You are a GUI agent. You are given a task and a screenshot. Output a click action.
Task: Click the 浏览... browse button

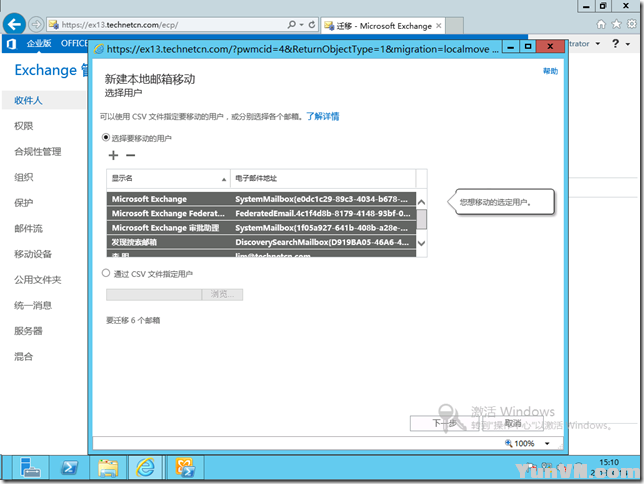(222, 294)
